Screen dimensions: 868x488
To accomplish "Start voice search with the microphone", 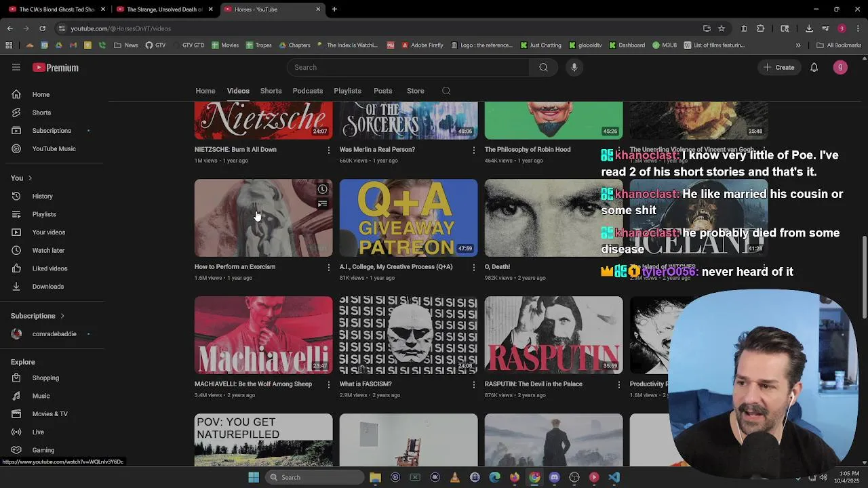I will coord(574,67).
